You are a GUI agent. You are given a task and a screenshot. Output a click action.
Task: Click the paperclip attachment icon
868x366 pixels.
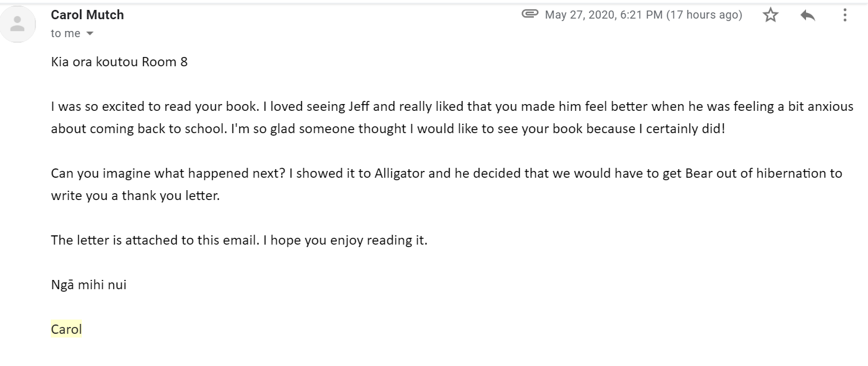click(530, 14)
